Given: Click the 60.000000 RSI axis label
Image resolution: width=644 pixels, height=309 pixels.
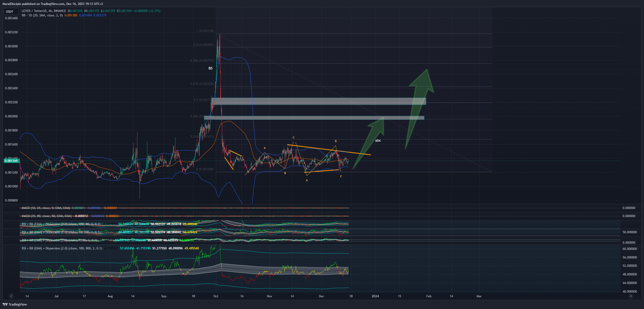Looking at the screenshot, I should tap(630, 249).
